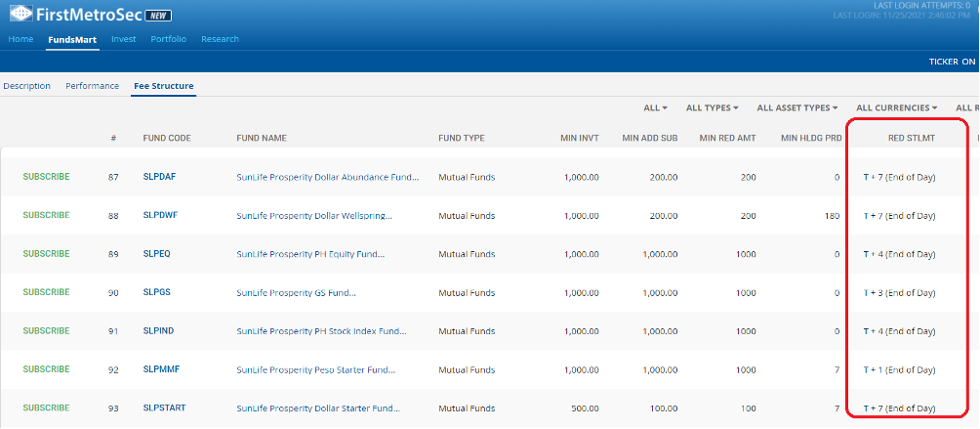Click the NEW badge beside FirstMetroSec
The width and height of the screenshot is (980, 429).
coord(157,16)
